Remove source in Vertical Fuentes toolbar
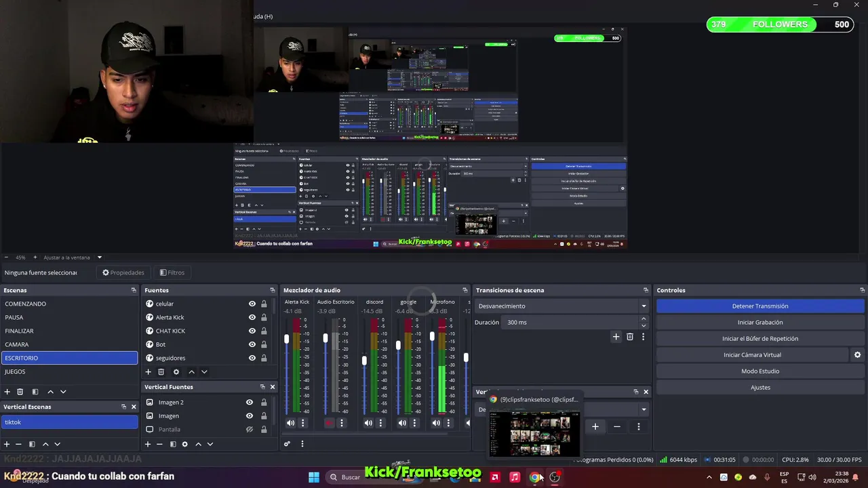 (159, 445)
